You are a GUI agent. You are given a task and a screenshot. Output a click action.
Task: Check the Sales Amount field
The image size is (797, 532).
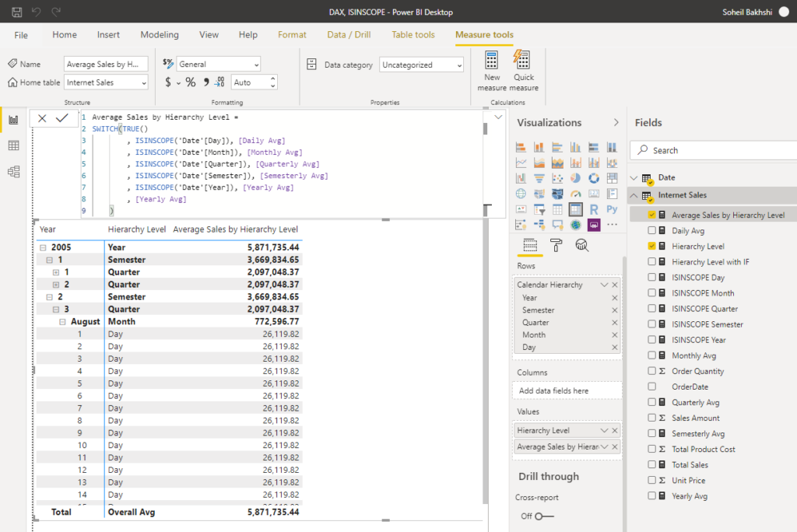[x=651, y=418]
